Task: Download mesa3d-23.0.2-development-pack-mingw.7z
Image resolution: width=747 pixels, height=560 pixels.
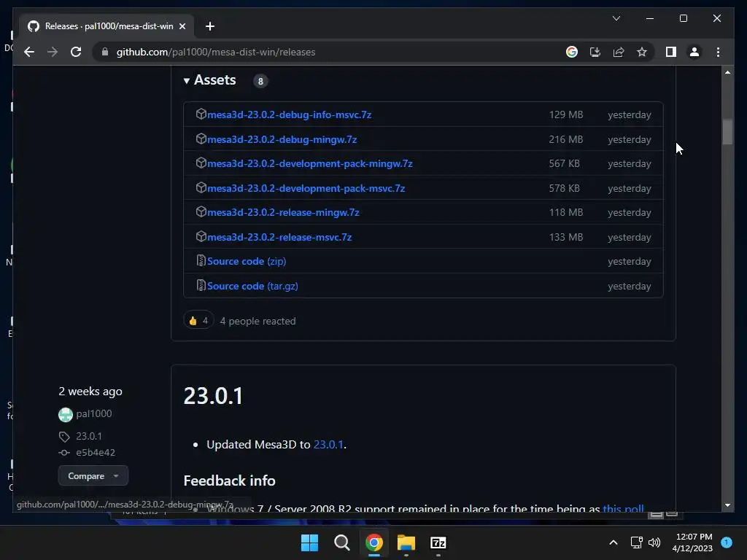Action: [x=309, y=163]
